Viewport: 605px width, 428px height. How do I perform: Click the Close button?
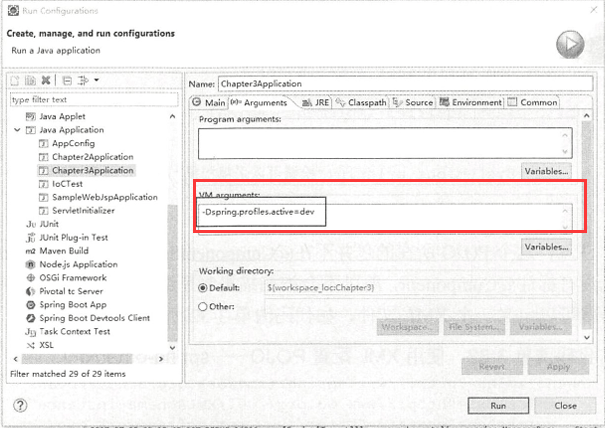click(x=565, y=405)
